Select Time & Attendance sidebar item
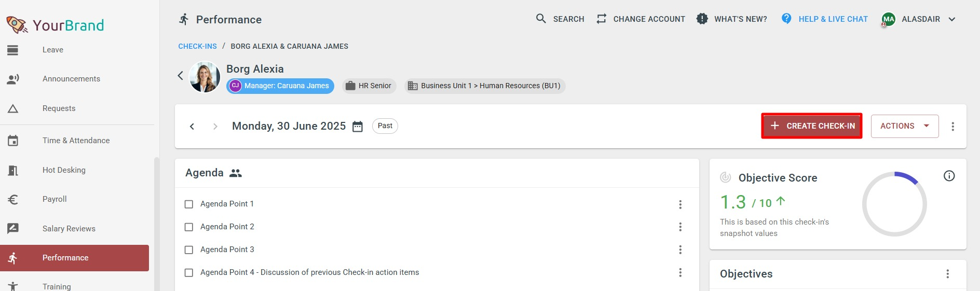Viewport: 980px width, 291px height. (75, 141)
